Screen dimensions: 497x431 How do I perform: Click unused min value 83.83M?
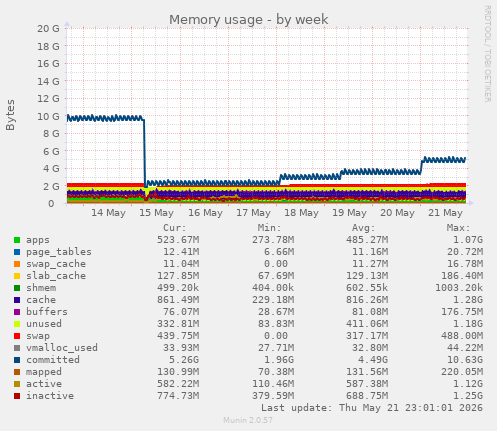pyautogui.click(x=276, y=324)
